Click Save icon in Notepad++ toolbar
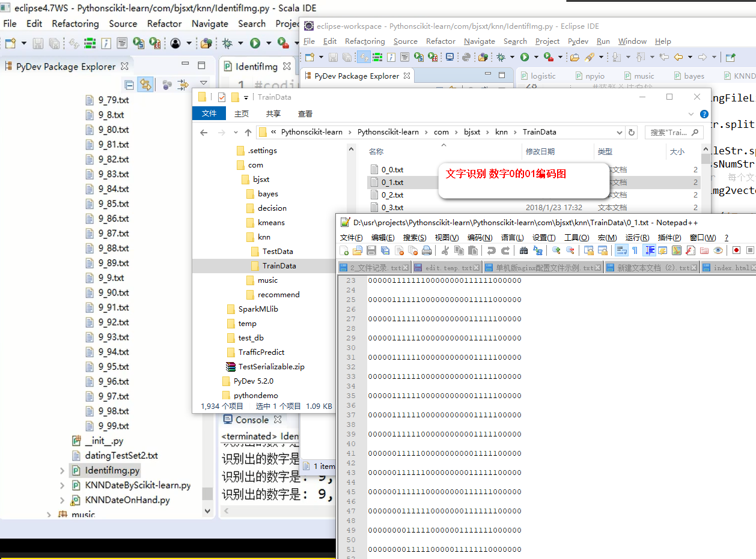 coord(371,250)
